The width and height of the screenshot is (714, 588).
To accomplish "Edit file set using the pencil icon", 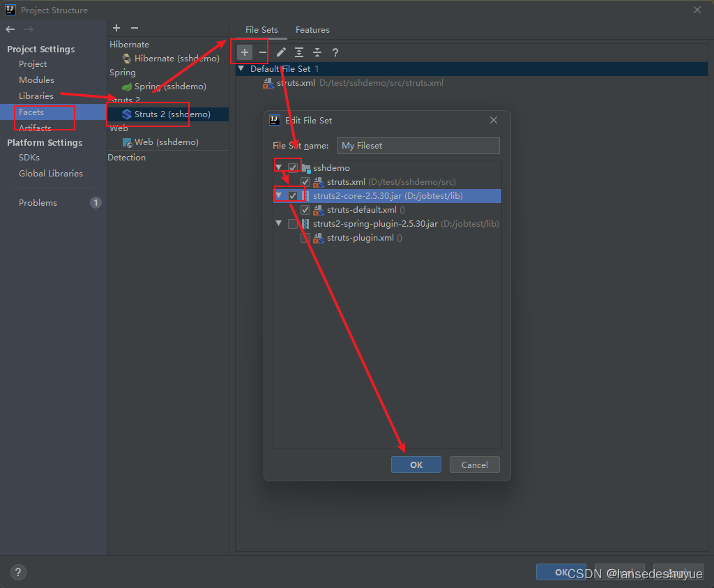I will coord(281,52).
